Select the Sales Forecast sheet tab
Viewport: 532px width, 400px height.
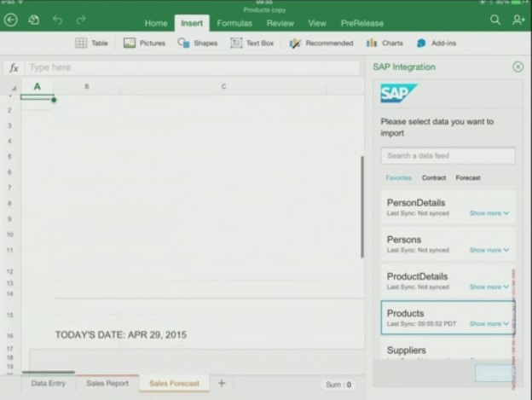[174, 384]
